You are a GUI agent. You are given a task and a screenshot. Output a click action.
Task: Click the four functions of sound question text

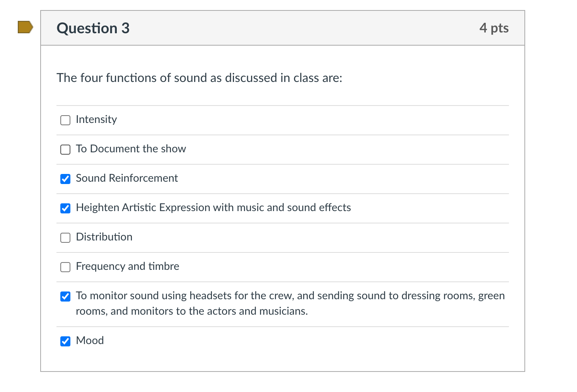pos(200,78)
